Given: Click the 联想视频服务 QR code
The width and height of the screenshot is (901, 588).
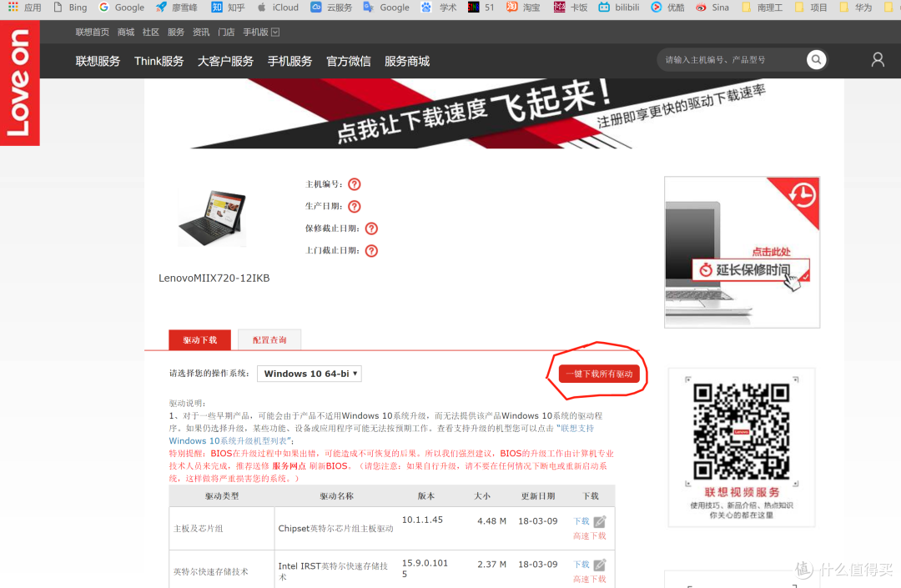Looking at the screenshot, I should click(x=742, y=432).
